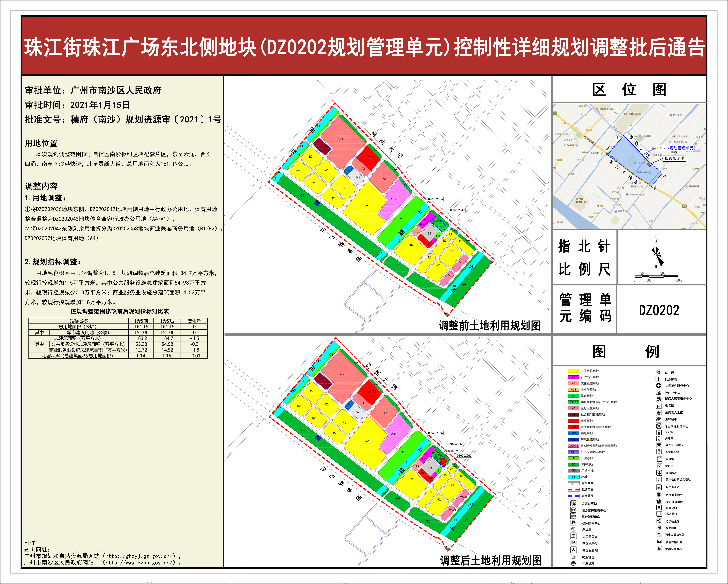Click the 街道办事处 legend icon
The width and height of the screenshot is (728, 584).
coord(573,503)
